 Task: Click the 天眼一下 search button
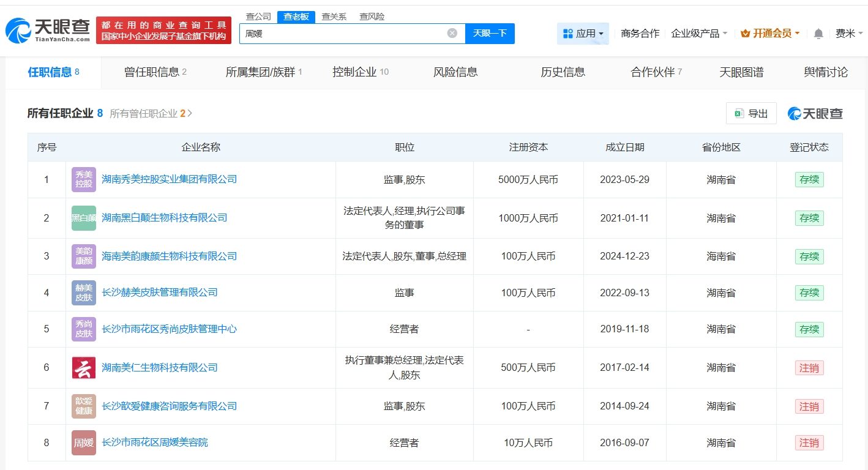point(490,34)
